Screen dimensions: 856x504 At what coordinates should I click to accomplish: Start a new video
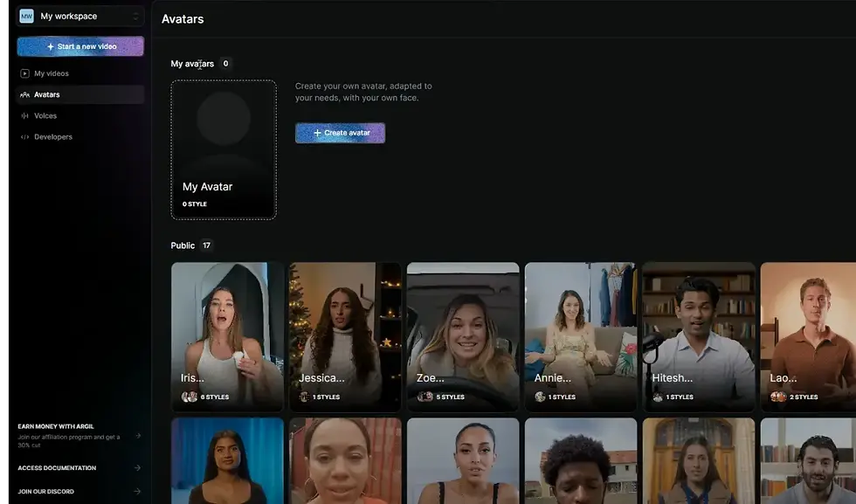(x=80, y=46)
